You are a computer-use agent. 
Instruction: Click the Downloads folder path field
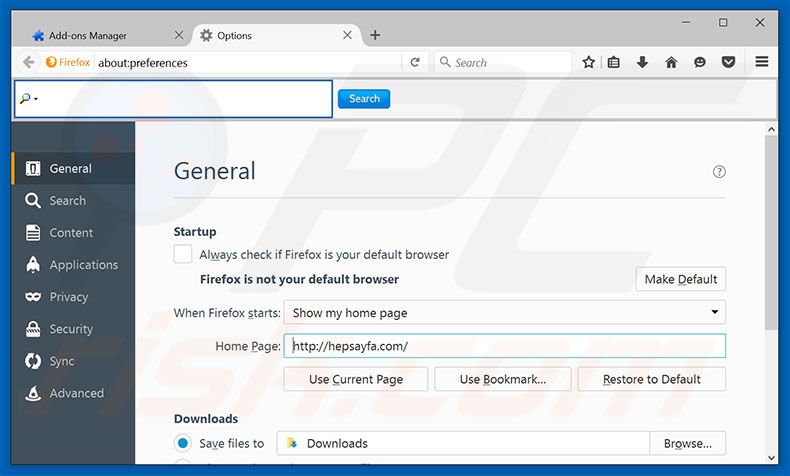tap(463, 443)
